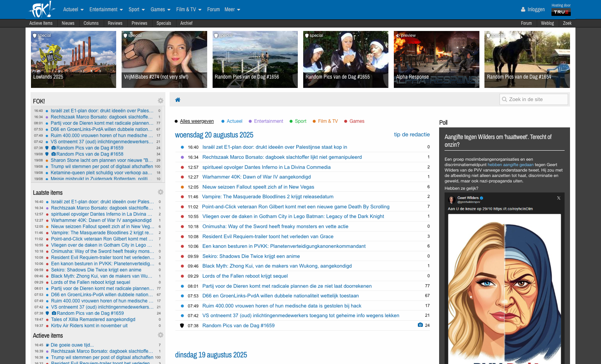The height and width of the screenshot is (364, 601).
Task: Open the Specials section
Action: pyautogui.click(x=164, y=23)
